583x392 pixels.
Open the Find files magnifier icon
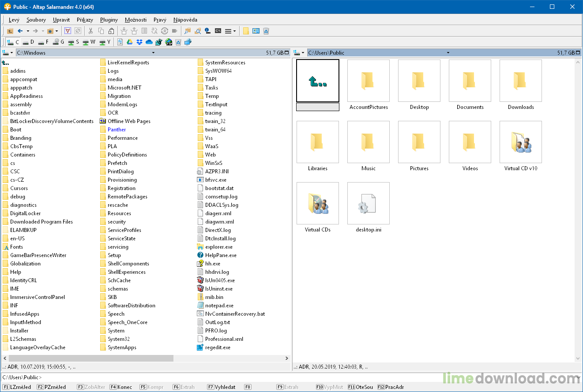[x=198, y=31]
